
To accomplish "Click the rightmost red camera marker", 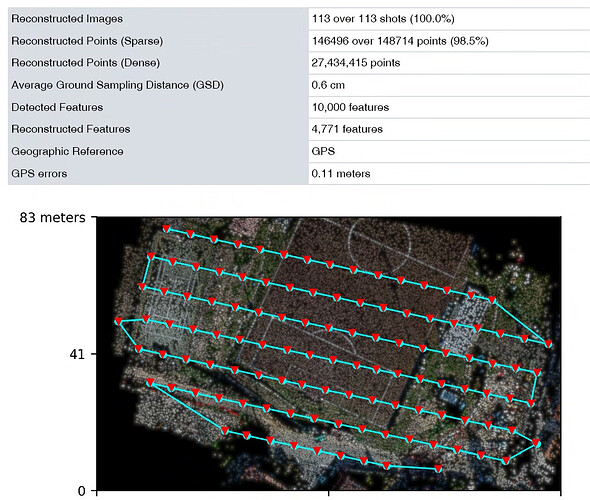I will (x=548, y=344).
